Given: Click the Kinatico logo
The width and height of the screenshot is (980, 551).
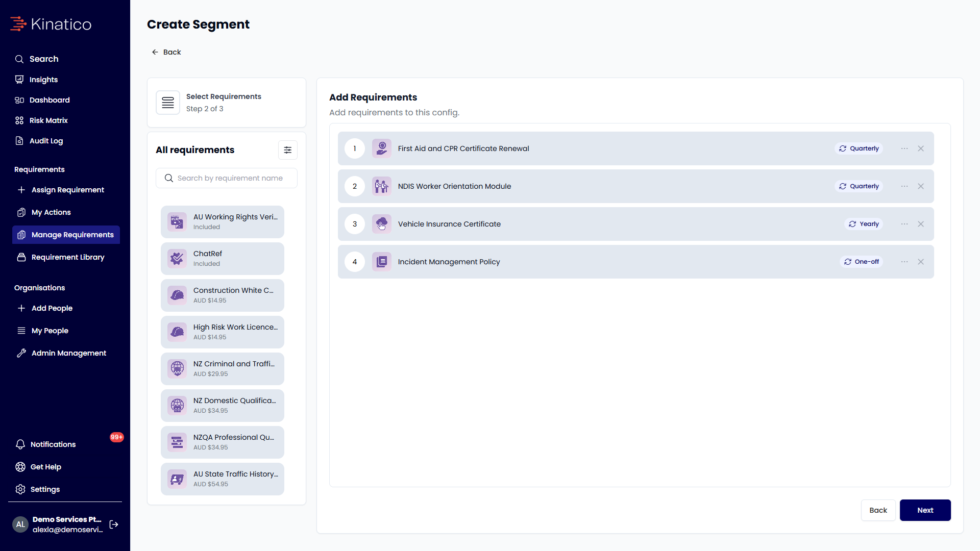Looking at the screenshot, I should pos(51,24).
